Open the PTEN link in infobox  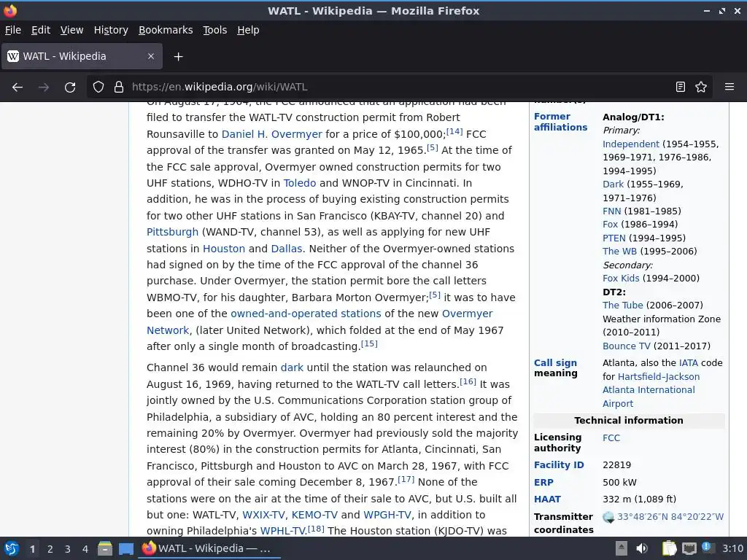(614, 238)
